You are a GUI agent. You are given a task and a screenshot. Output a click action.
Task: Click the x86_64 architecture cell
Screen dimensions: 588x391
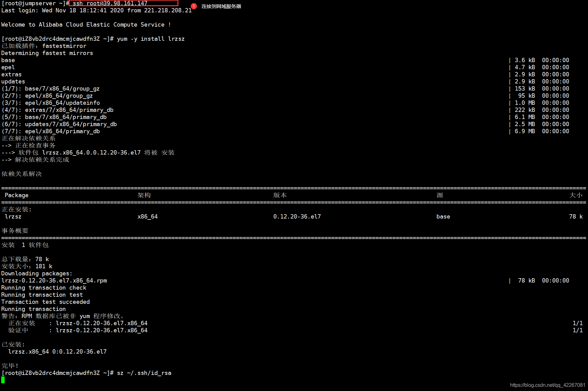click(x=147, y=216)
